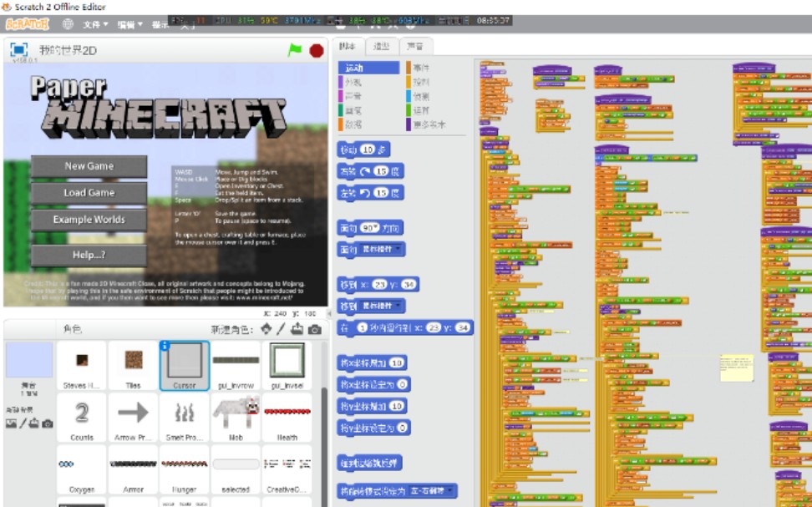Image resolution: width=812 pixels, height=507 pixels.
Task: Select the Arrow Pr... sprite
Action: tap(133, 418)
